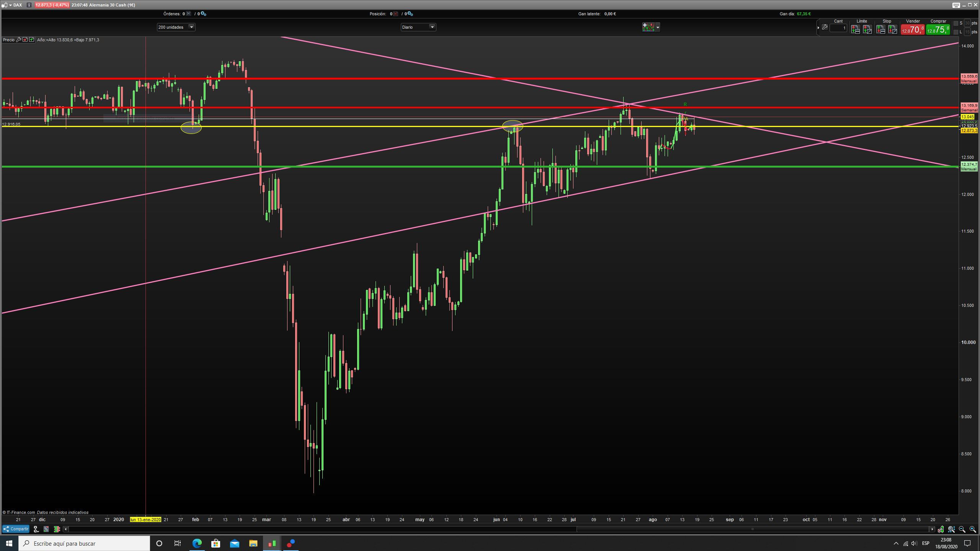Screen dimensions: 980x551
Task: Zoom in chart with plus magnifier
Action: [973, 529]
